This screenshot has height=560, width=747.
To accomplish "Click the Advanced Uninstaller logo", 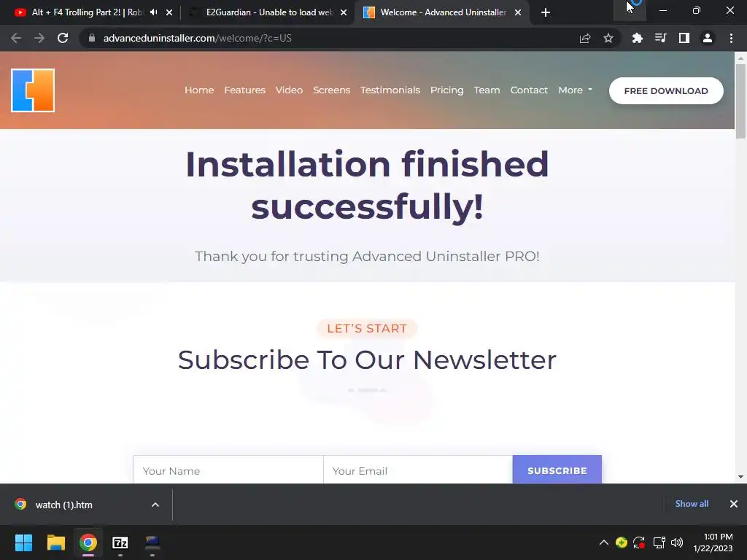I will pyautogui.click(x=33, y=90).
